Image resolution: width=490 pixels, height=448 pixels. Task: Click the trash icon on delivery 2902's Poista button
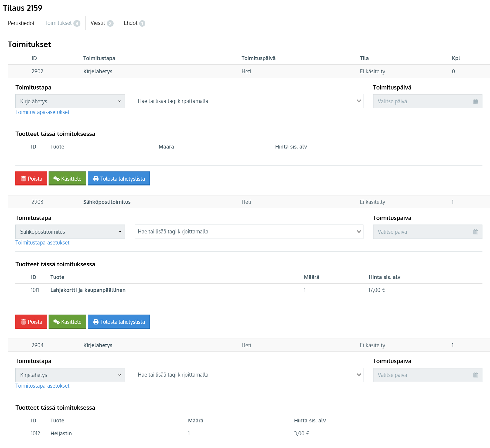[x=23, y=179]
